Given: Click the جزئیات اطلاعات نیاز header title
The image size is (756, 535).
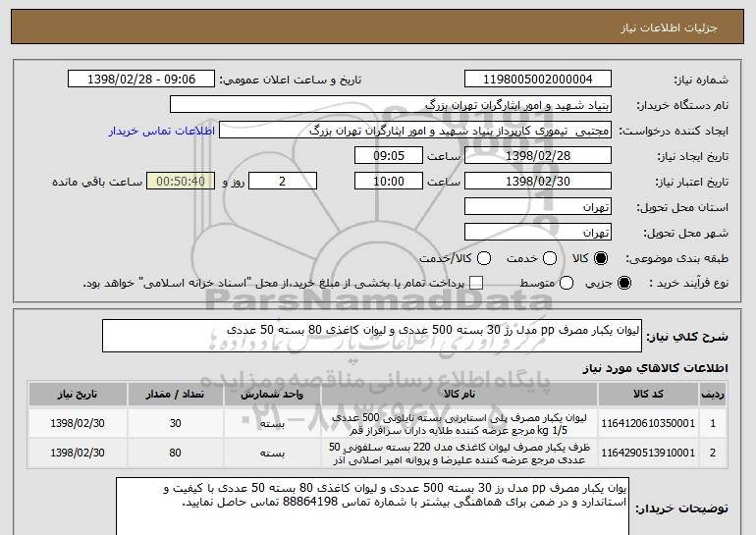Looking at the screenshot, I should 669,27.
